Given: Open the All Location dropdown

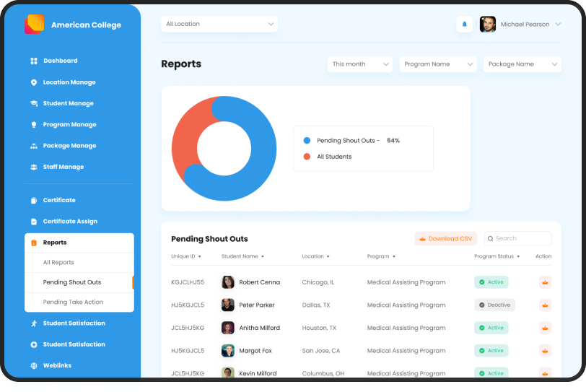Looking at the screenshot, I should 219,24.
